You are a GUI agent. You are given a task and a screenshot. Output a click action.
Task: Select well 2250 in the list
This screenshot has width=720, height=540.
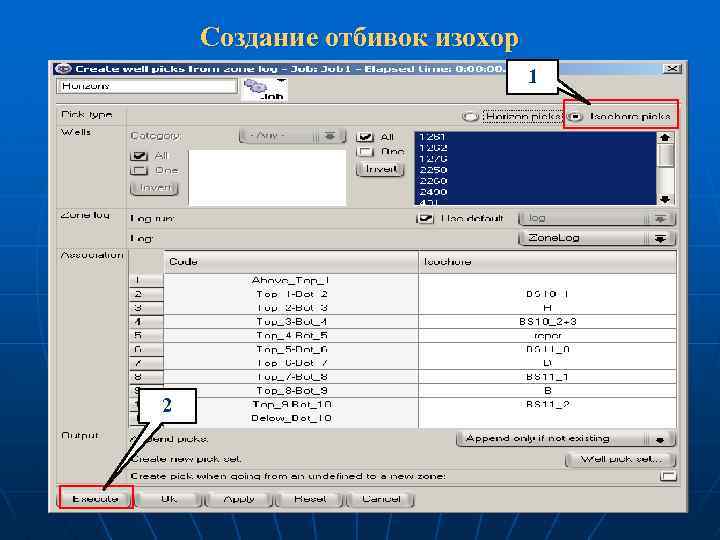535,170
